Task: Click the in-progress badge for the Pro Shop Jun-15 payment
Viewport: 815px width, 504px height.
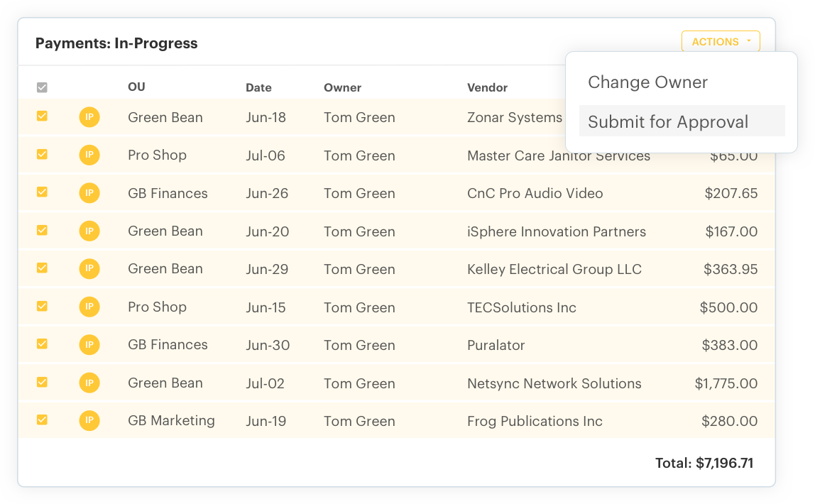Action: [89, 307]
